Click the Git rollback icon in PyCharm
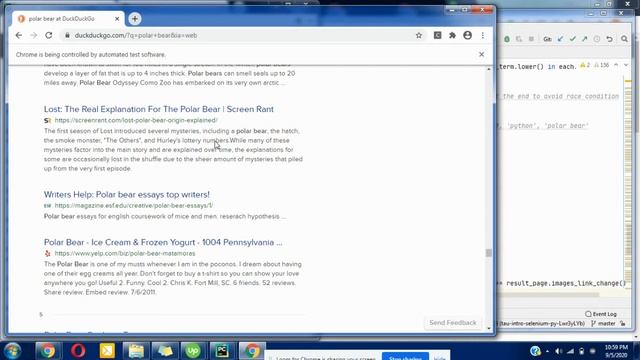Screen dimensions: 640x360 (609, 39)
